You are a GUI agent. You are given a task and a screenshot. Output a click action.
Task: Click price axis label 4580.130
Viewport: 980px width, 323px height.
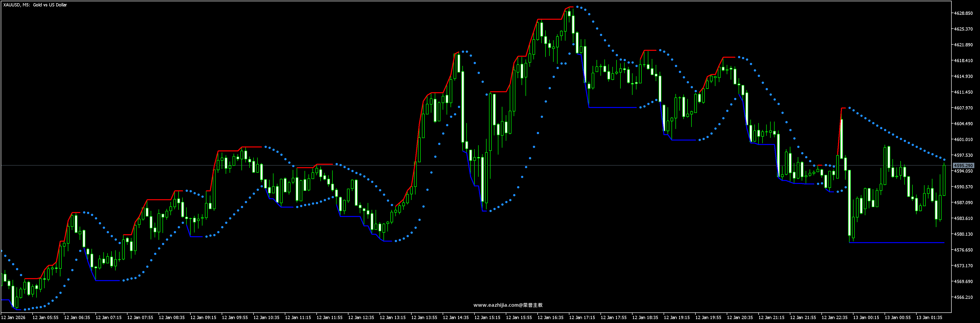coord(963,234)
